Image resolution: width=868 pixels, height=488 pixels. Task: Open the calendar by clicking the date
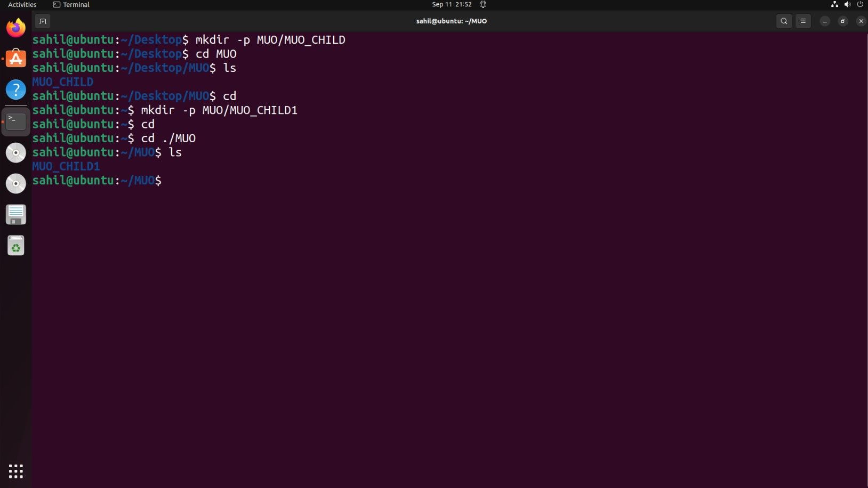coord(452,4)
